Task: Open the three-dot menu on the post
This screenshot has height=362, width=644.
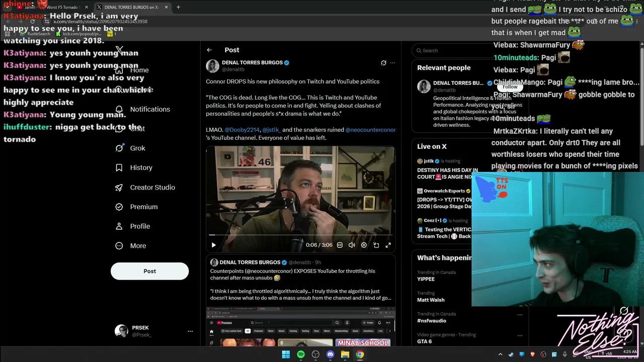Action: 392,63
